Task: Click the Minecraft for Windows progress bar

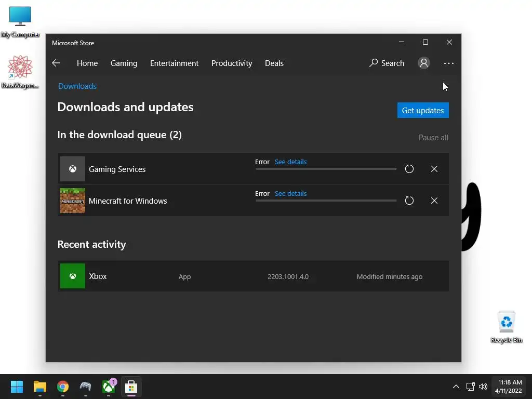Action: point(326,201)
